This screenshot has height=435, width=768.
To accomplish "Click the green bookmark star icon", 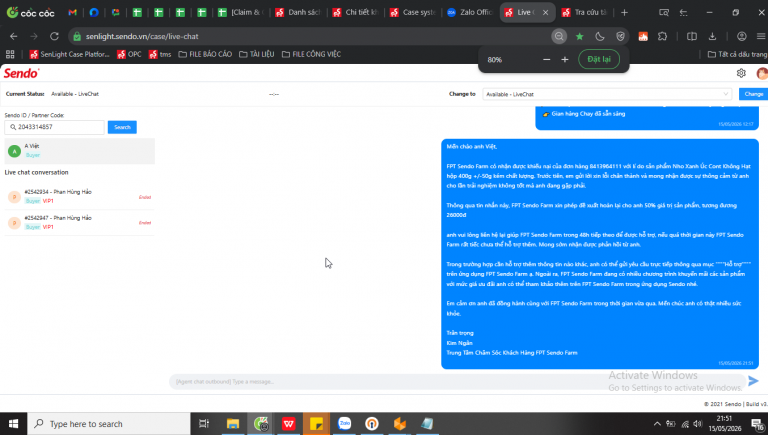I will 579,36.
